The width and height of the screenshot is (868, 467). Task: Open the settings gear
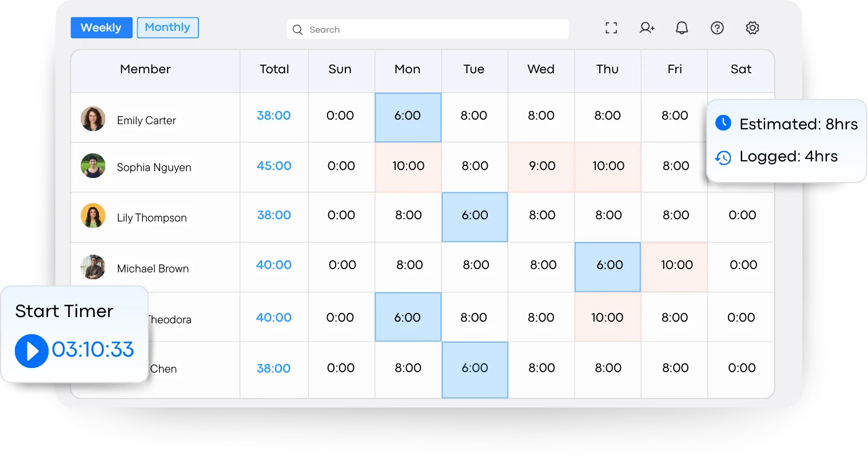(x=752, y=27)
